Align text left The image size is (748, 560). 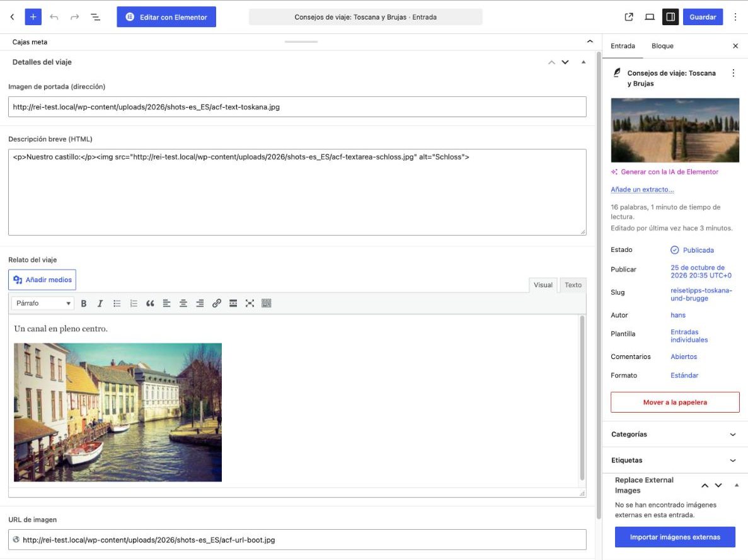click(x=166, y=304)
